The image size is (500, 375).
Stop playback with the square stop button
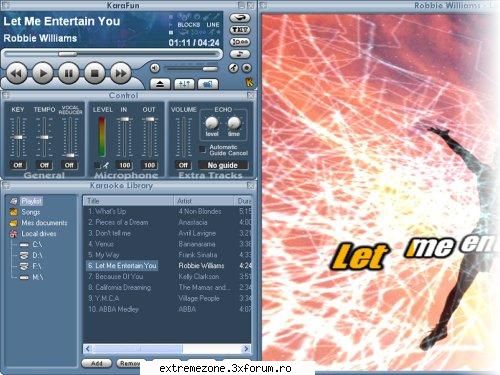pos(95,73)
